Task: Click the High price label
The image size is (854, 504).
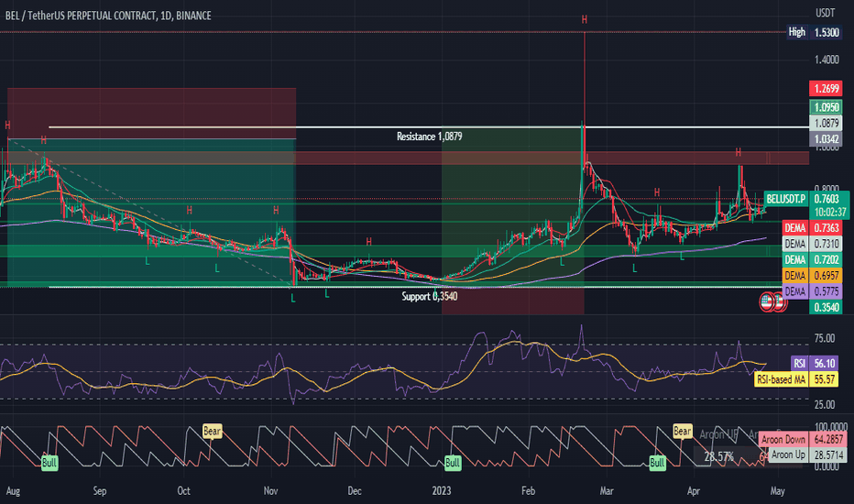Action: pos(797,32)
